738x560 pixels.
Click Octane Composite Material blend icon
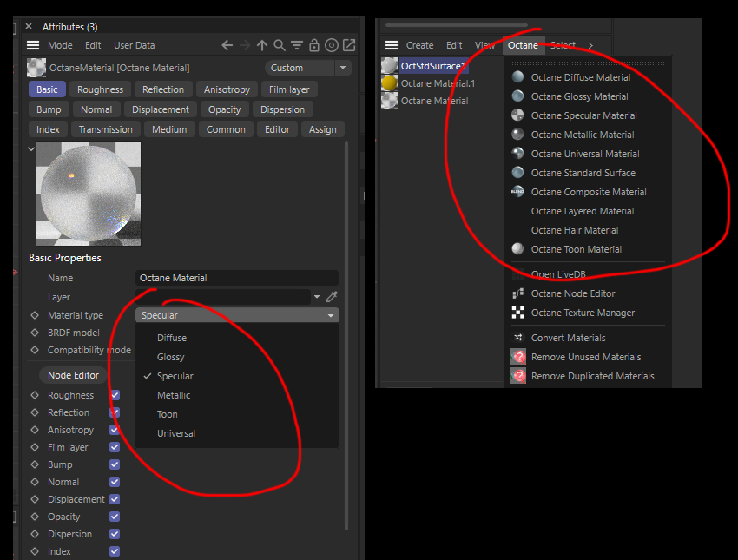click(517, 192)
